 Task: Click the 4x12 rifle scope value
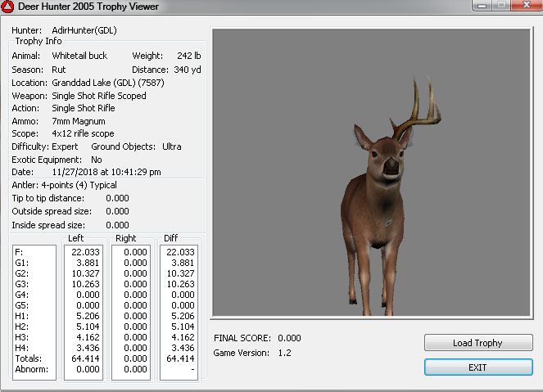[83, 133]
